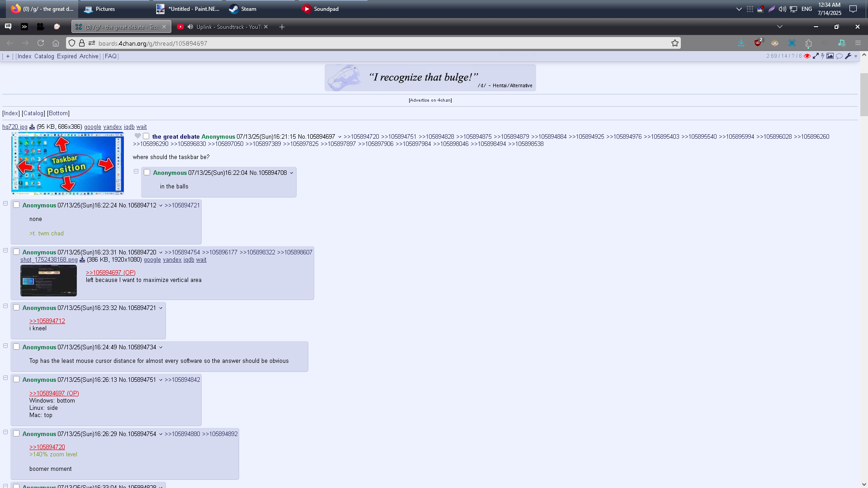The height and width of the screenshot is (488, 868).
Task: List all tabs dropdown arrow
Action: (x=780, y=27)
